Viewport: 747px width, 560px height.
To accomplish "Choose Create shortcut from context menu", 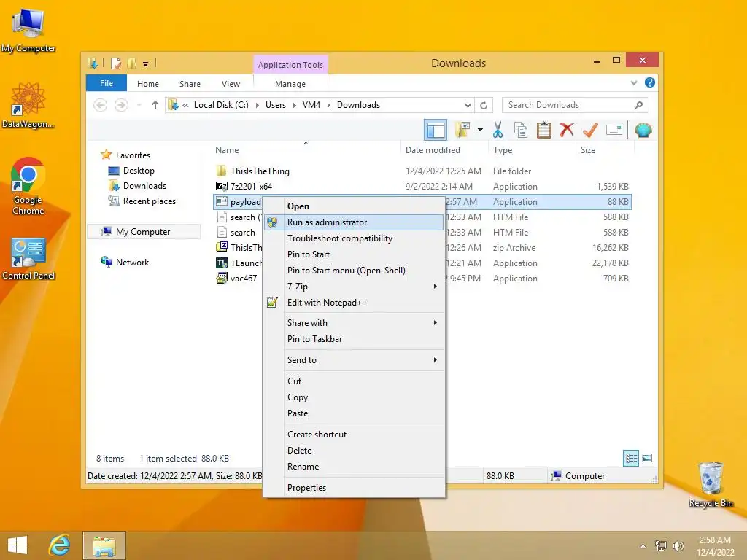I will (354, 435).
